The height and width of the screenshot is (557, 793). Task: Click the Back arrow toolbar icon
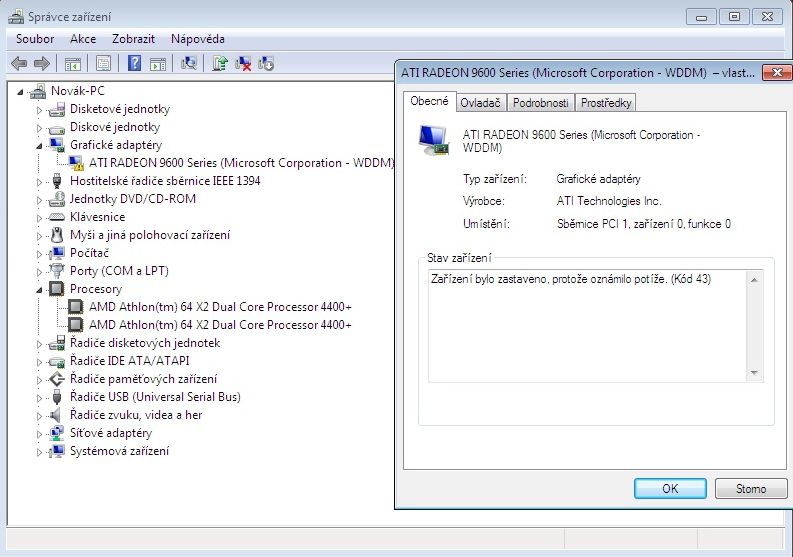click(19, 64)
